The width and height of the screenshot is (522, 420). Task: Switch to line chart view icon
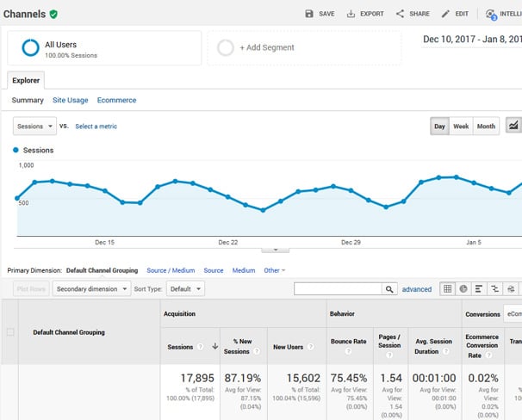coord(513,126)
